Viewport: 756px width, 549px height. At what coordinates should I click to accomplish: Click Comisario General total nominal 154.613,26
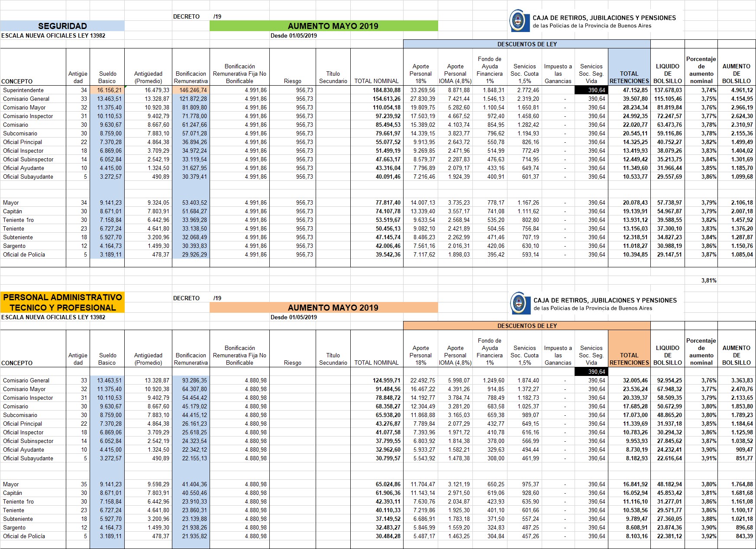[377, 99]
